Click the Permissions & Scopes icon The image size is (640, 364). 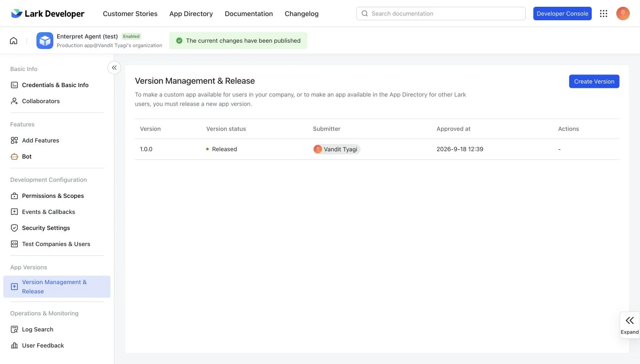click(x=14, y=196)
